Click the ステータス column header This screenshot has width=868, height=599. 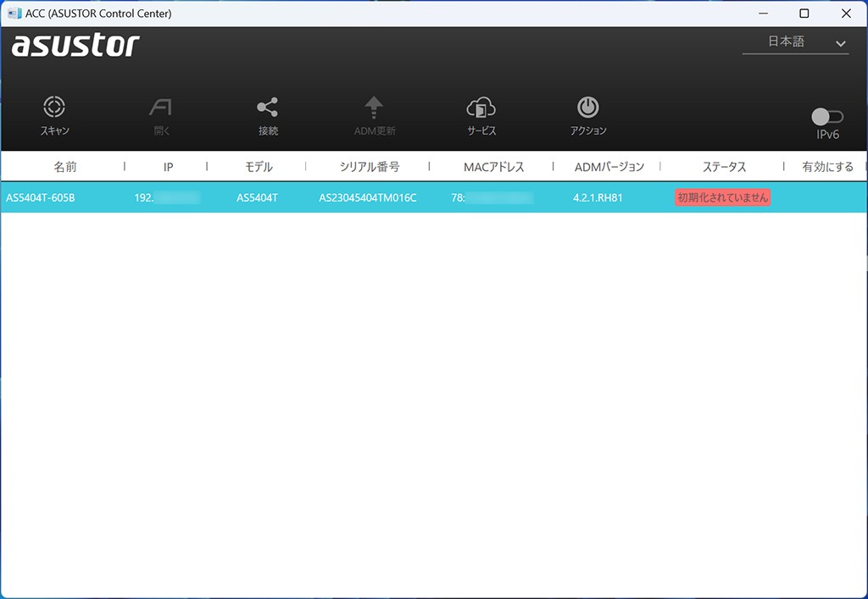[x=724, y=166]
